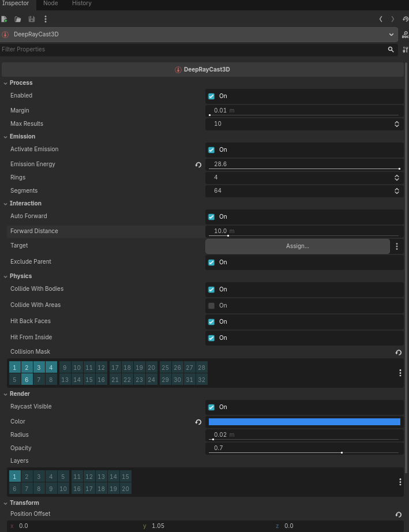
Task: Open extra resource options menu
Action: pos(46,19)
